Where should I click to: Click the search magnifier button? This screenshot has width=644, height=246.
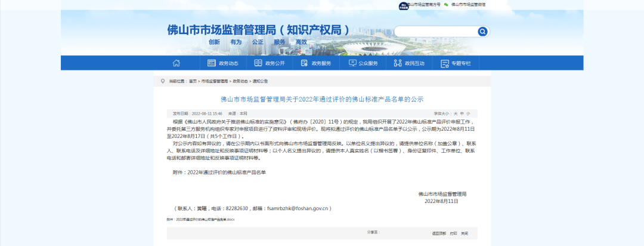click(482, 31)
